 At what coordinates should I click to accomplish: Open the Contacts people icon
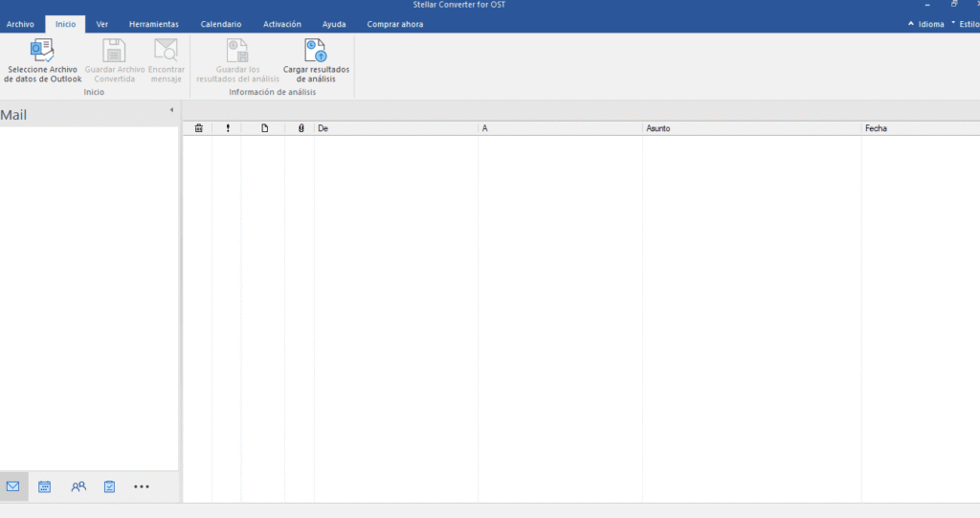click(78, 486)
